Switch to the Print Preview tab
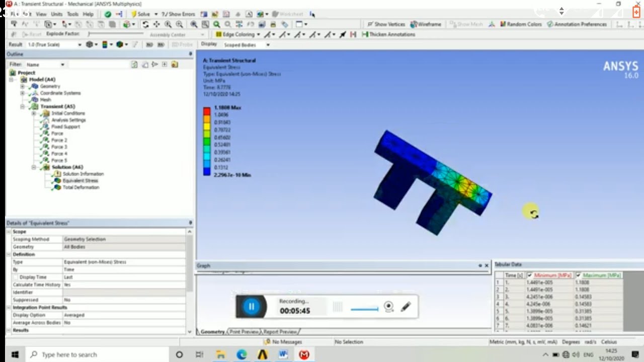Image resolution: width=644 pixels, height=362 pixels. click(244, 332)
